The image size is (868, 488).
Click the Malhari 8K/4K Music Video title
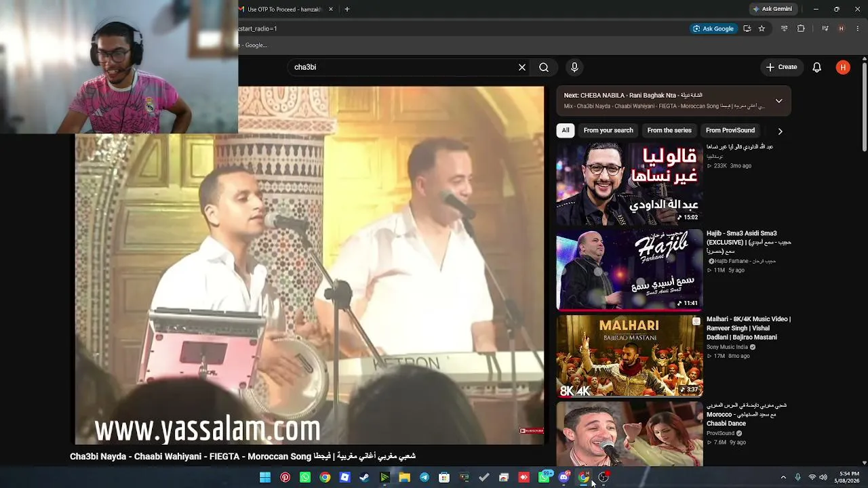pos(749,328)
